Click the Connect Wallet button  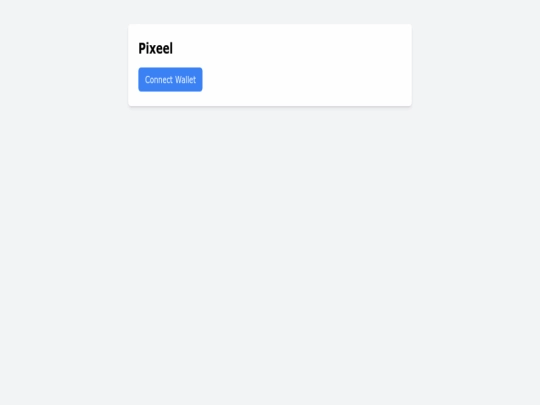[170, 80]
